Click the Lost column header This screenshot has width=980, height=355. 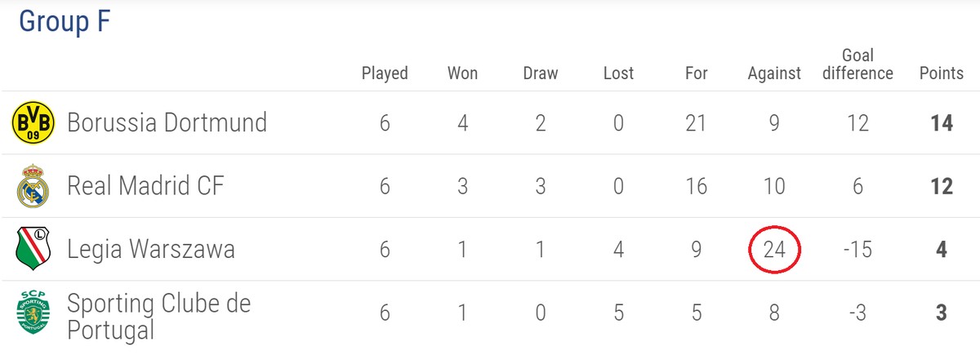[618, 73]
